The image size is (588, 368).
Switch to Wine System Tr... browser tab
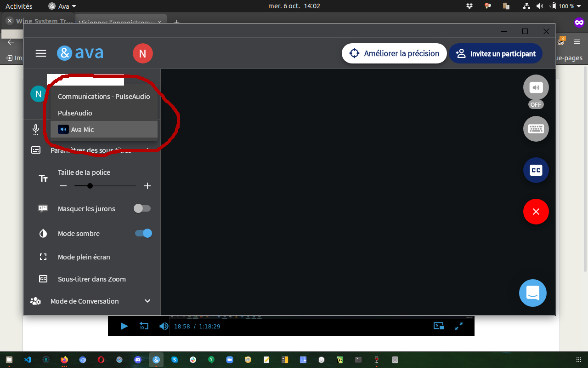tap(44, 21)
